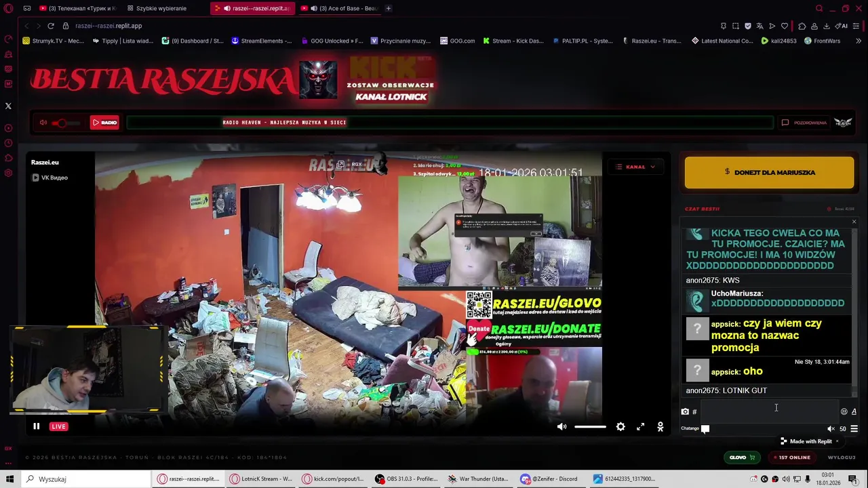Open Strumyk.TV bookmark
The image size is (868, 488).
(54, 41)
